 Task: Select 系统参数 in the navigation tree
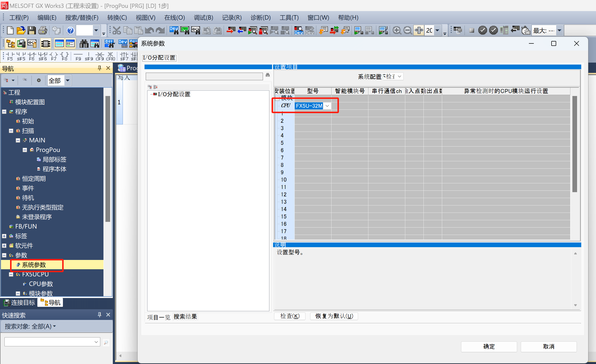tap(34, 265)
